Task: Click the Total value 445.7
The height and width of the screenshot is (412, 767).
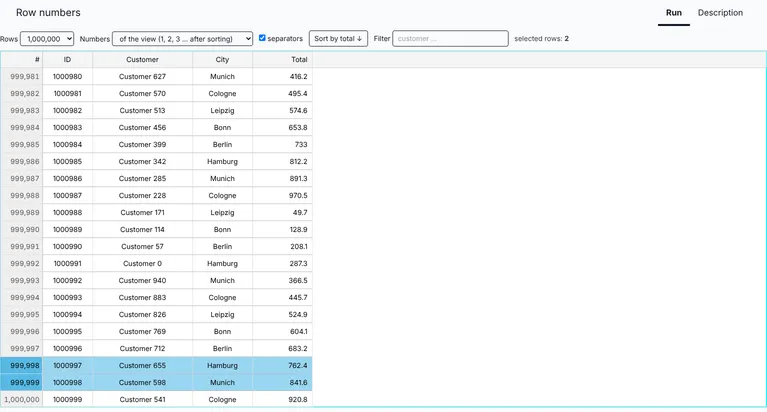Action: [x=282, y=298]
